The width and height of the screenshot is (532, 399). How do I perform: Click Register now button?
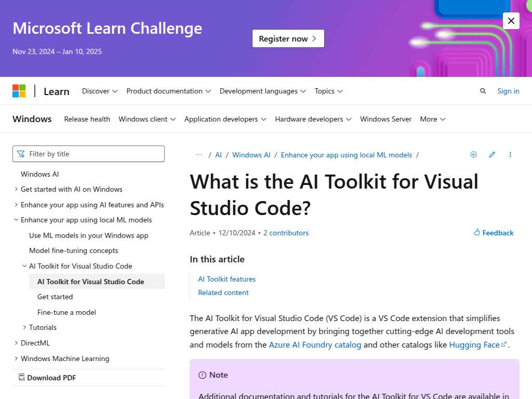pos(288,38)
